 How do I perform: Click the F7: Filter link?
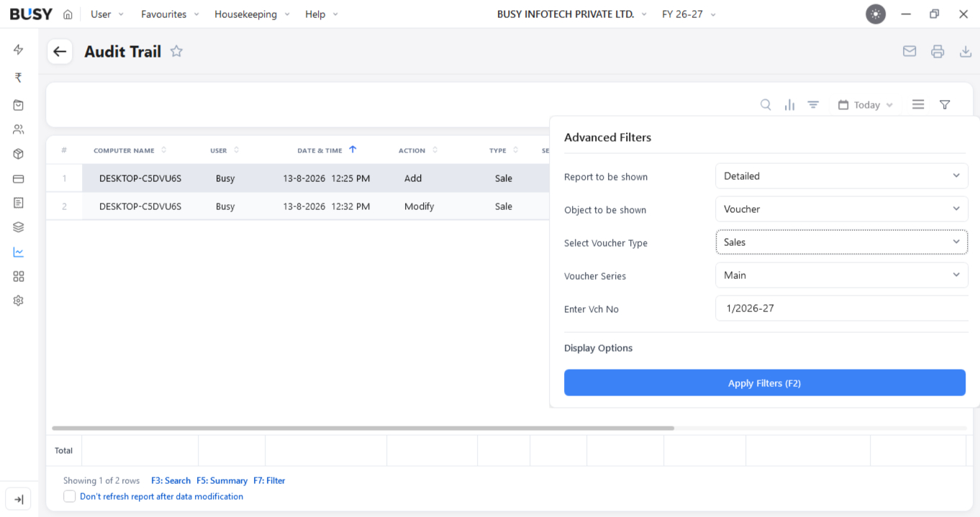coord(269,480)
